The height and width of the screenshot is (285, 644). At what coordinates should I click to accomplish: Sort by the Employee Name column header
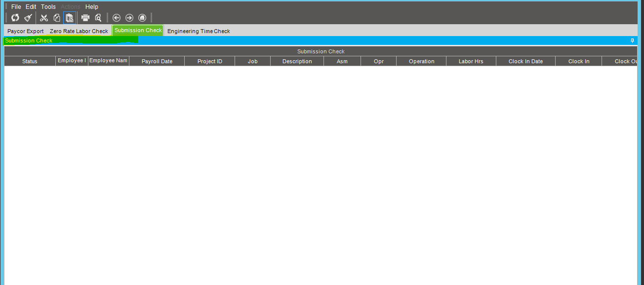(109, 61)
